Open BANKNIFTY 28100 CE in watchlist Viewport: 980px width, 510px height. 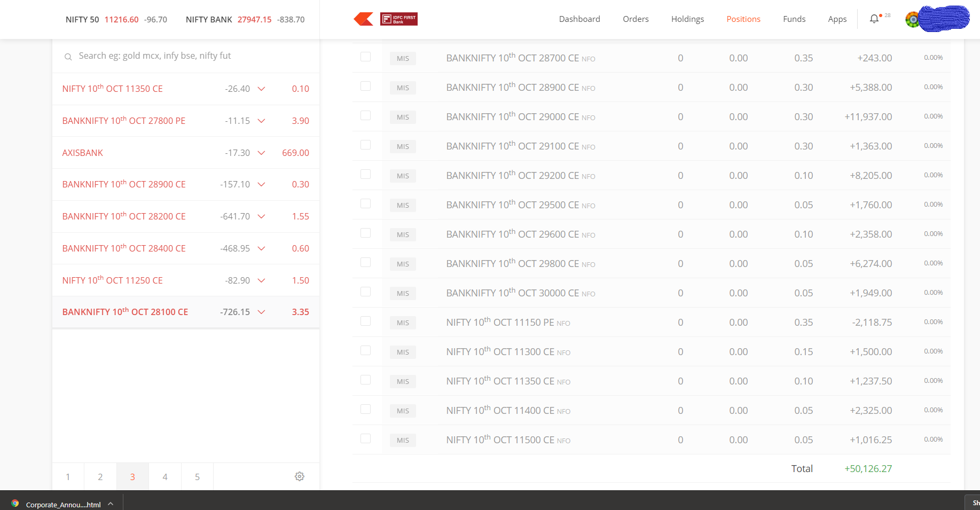pos(126,312)
